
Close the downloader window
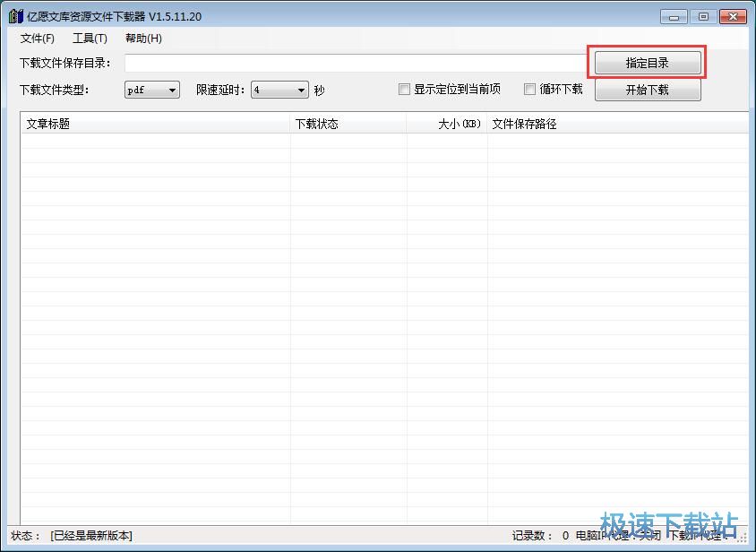[733, 17]
